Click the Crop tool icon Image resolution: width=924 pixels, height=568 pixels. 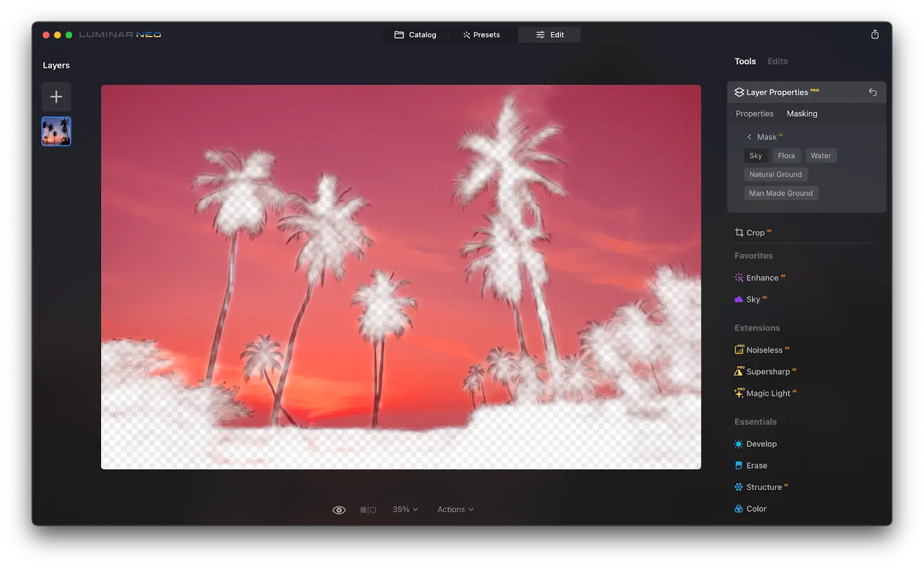(x=739, y=233)
